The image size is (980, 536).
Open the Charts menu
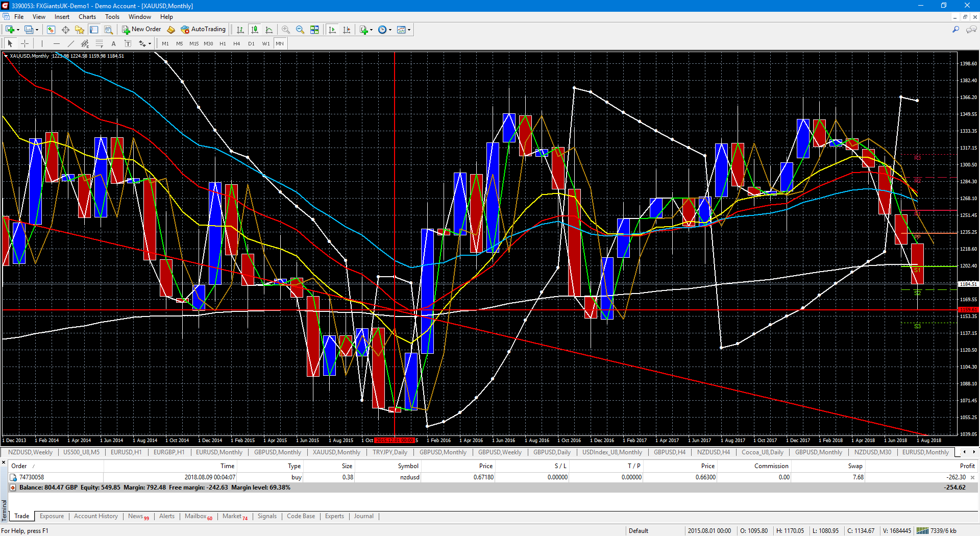click(87, 17)
